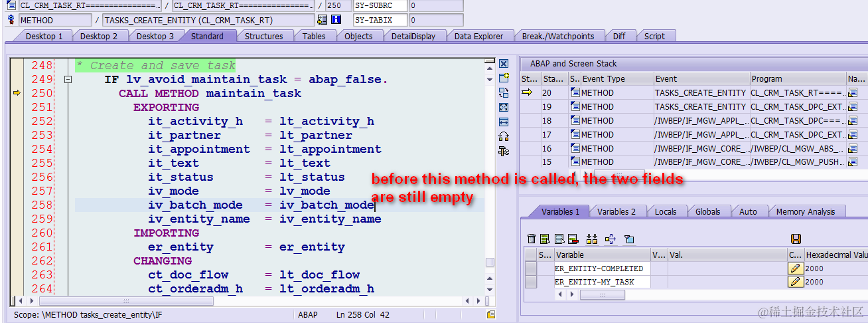
Task: Navigate to source for stack level 18
Action: pyautogui.click(x=853, y=120)
